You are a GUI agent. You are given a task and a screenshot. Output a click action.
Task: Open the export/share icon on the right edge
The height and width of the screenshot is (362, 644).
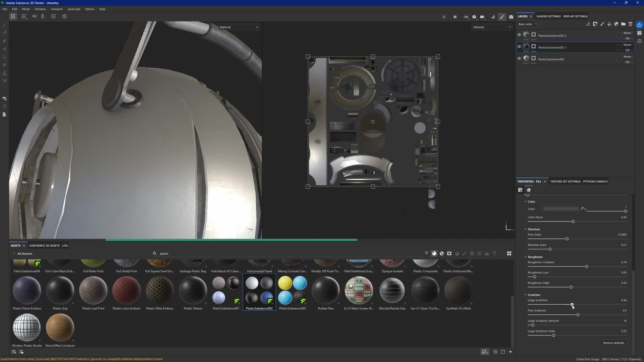point(640,24)
